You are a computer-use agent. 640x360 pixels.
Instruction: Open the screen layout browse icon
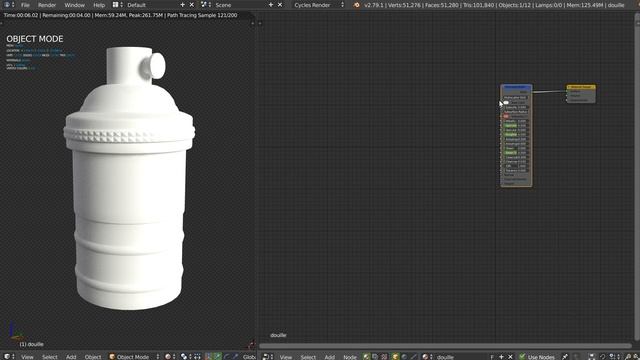coord(118,5)
